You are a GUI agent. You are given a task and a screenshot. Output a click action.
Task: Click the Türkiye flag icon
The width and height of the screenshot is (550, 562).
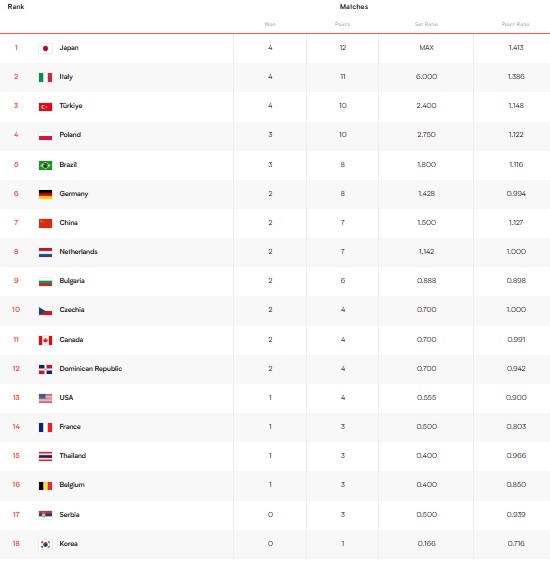point(46,106)
